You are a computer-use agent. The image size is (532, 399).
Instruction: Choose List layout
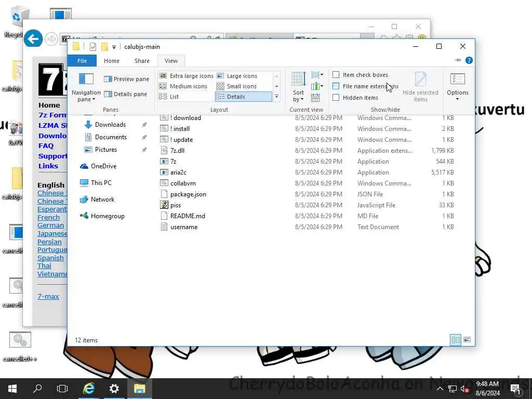pos(169,96)
